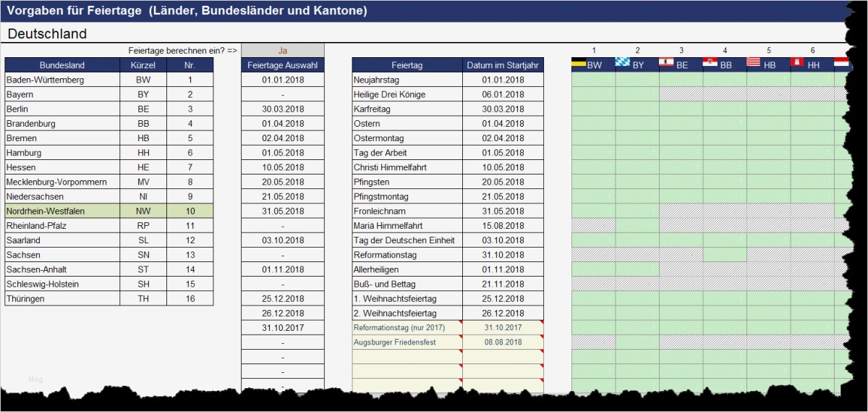
Task: Select the 'Thüringen' cell
Action: click(x=62, y=298)
